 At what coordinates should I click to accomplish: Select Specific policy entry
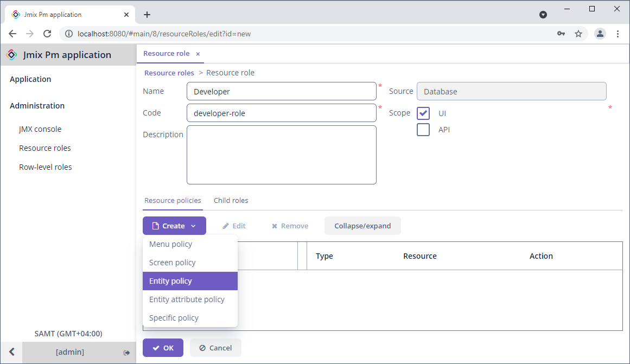[x=190, y=318]
